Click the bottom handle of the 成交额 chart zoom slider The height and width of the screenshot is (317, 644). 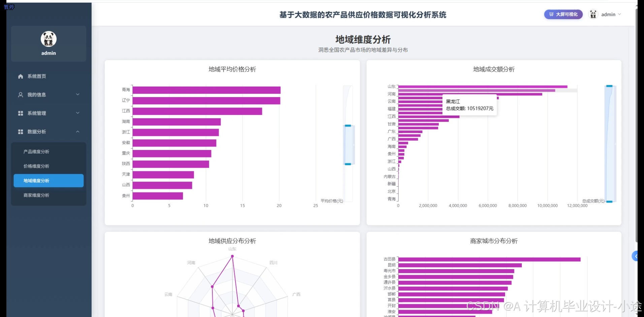coord(609,201)
